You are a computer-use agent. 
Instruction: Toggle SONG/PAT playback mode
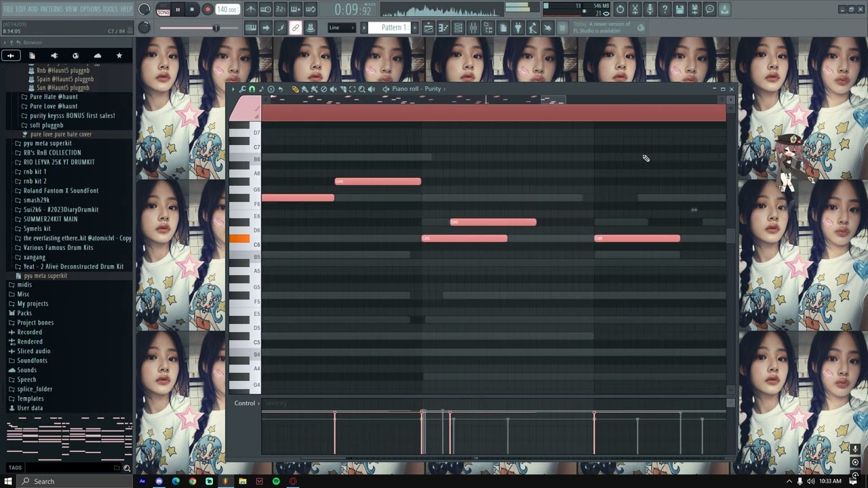point(163,9)
